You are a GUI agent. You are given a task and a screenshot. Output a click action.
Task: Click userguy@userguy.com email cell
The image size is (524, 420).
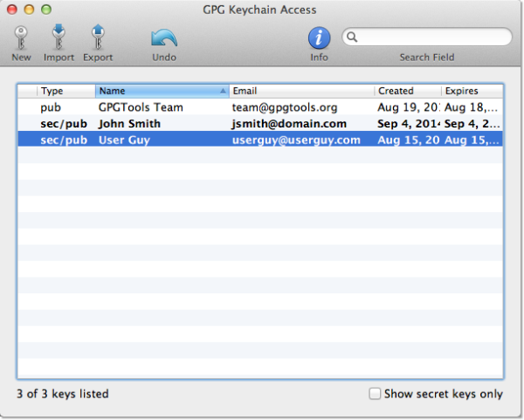pyautogui.click(x=296, y=140)
